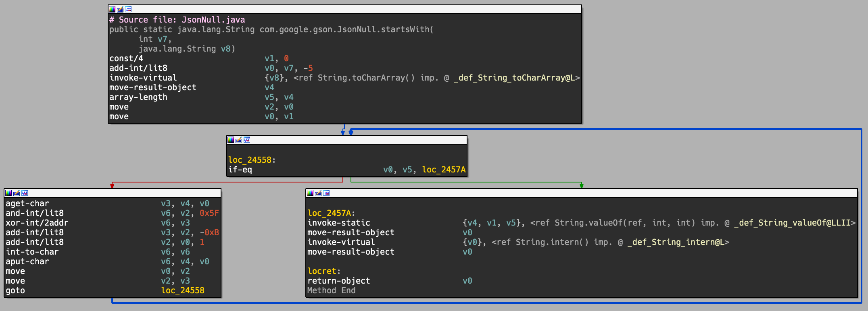Click the pencil edit icon on the if-eq node
This screenshot has width=868, height=311.
tap(239, 140)
